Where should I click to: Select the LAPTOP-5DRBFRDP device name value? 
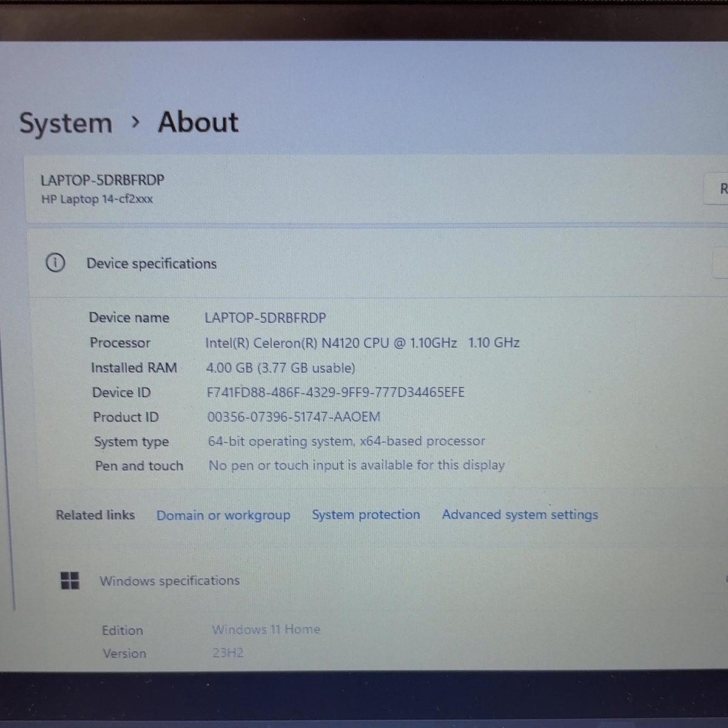(265, 318)
